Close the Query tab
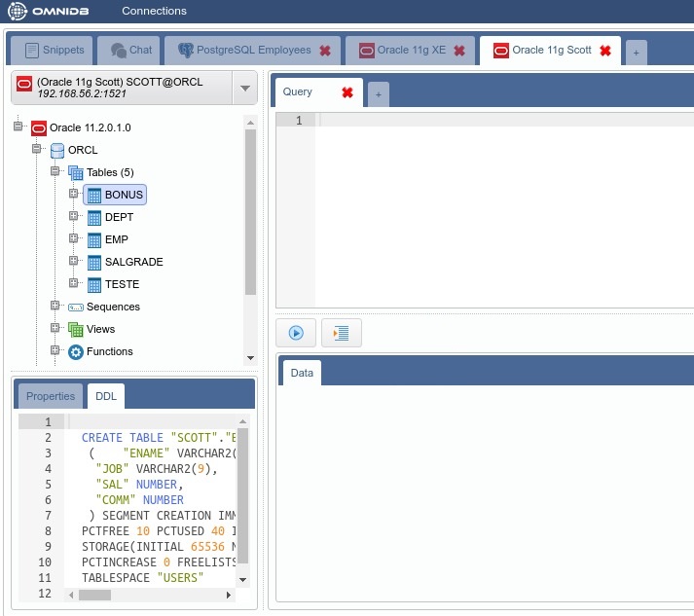 point(347,92)
